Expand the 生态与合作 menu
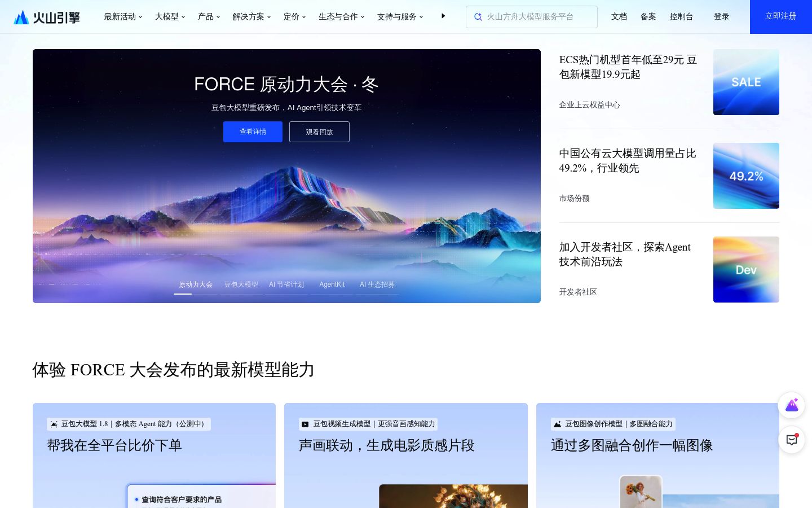812x508 pixels. (x=341, y=17)
